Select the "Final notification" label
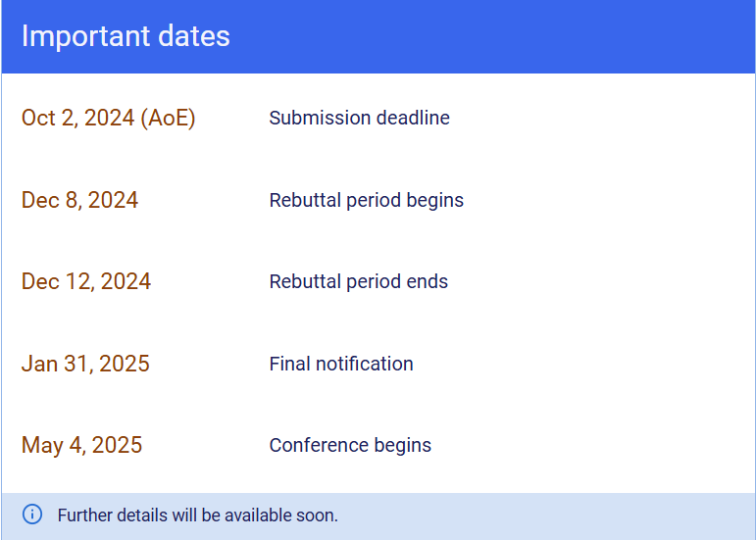Viewport: 756px width, 540px height. (x=341, y=365)
